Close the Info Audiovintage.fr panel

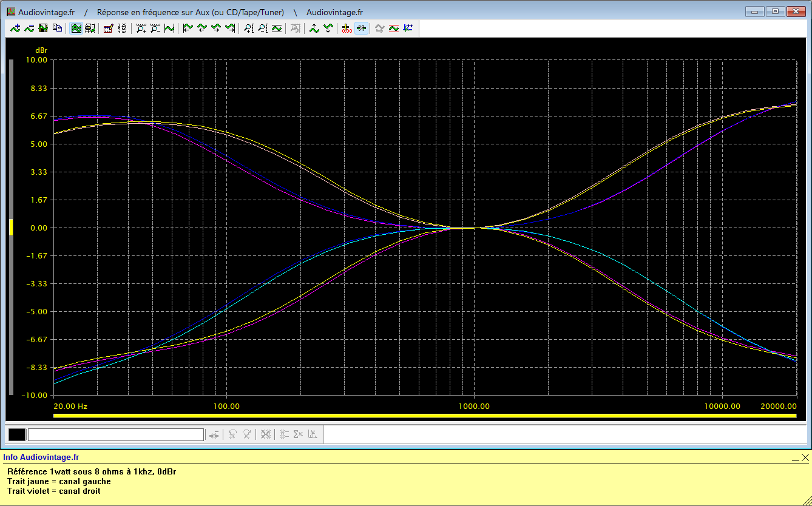(805, 457)
